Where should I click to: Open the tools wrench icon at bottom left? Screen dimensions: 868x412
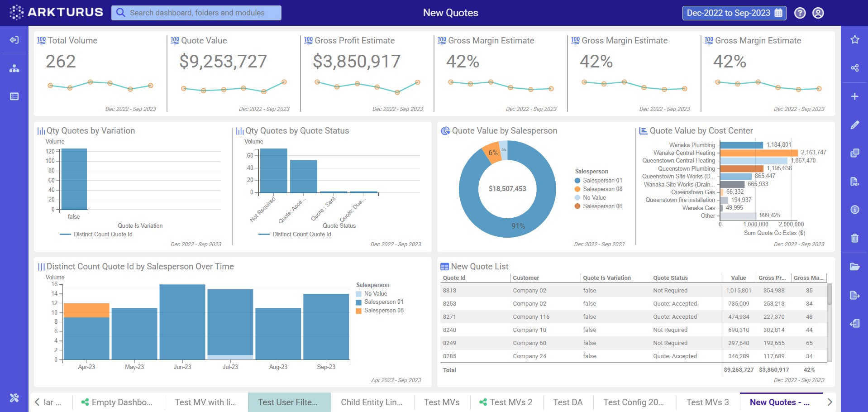coord(14,398)
